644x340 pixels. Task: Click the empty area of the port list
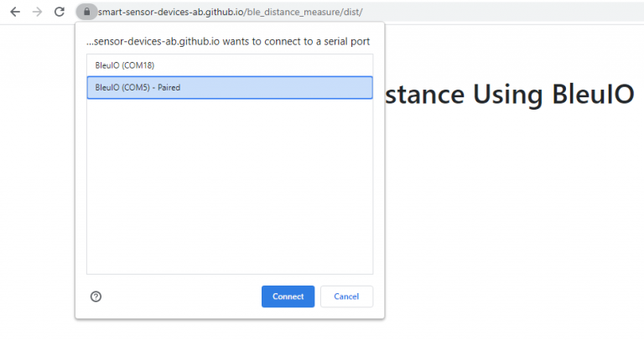pyautogui.click(x=229, y=184)
